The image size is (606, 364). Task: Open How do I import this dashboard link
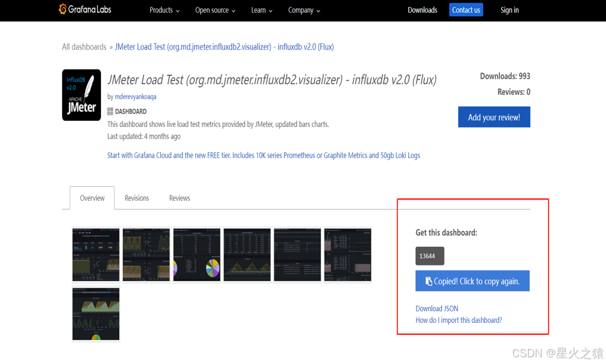(459, 320)
